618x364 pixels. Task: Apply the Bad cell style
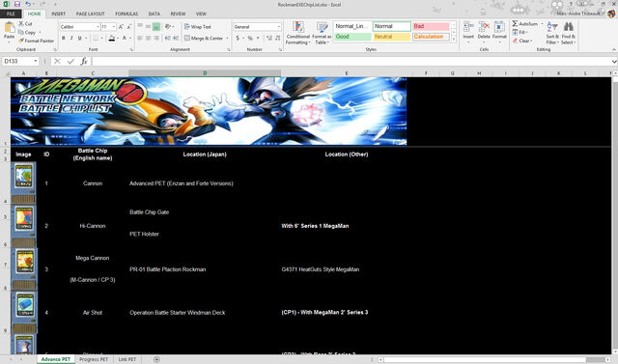pos(431,26)
